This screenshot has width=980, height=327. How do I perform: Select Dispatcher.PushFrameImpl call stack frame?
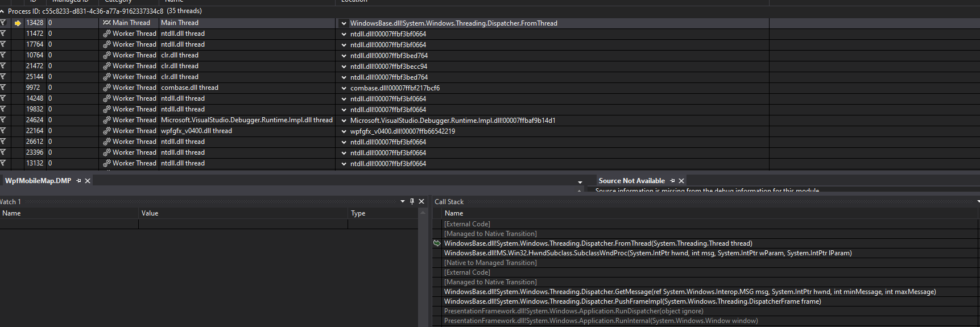pyautogui.click(x=632, y=301)
